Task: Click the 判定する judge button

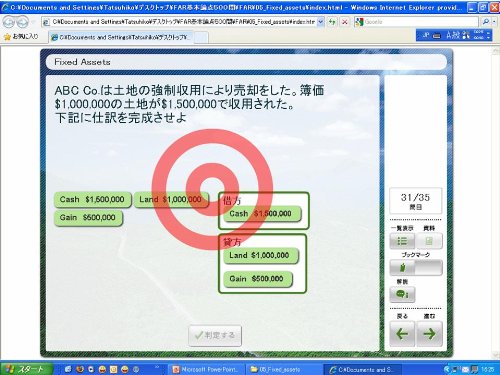Action: (215, 335)
